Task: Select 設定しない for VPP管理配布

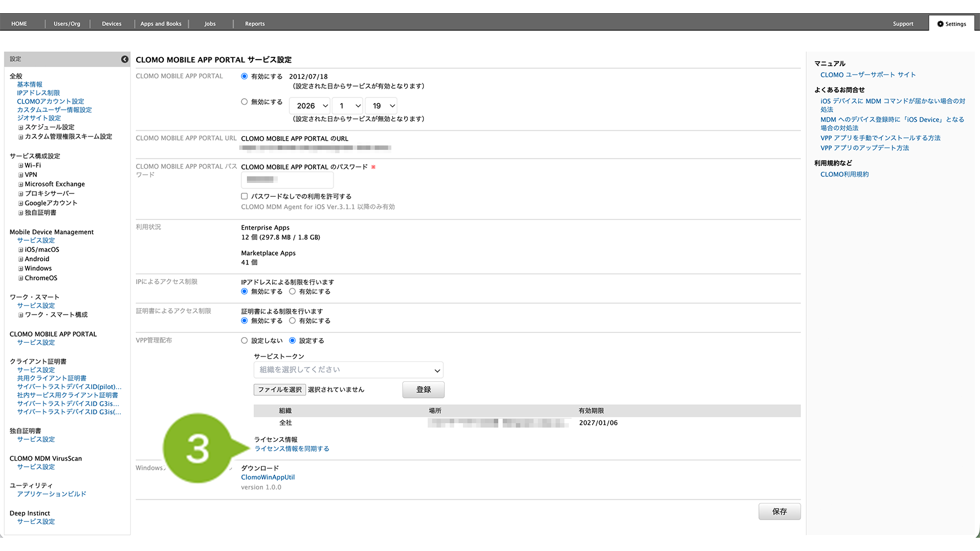Action: [x=244, y=341]
